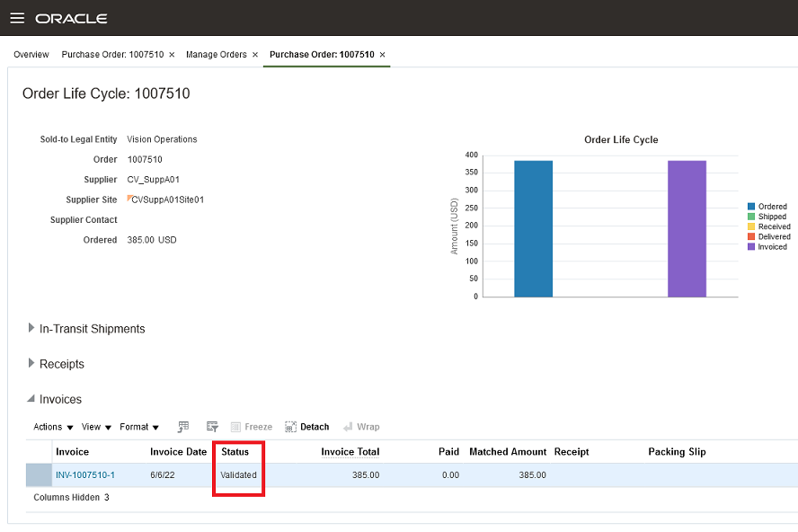Screen dimensions: 798x532
Task: Click the Order Life Cycle: 1007510 heading
Action: (x=106, y=93)
